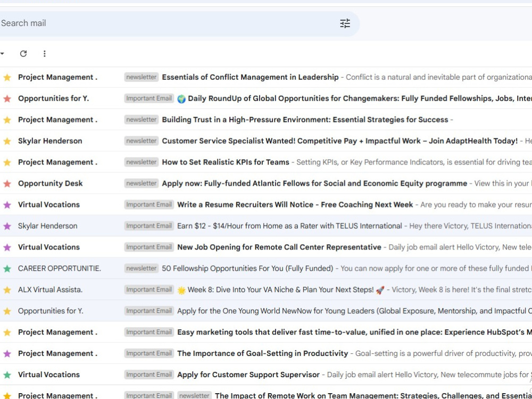
Task: Open Easy marketing tools HubSpot email
Action: point(354,332)
